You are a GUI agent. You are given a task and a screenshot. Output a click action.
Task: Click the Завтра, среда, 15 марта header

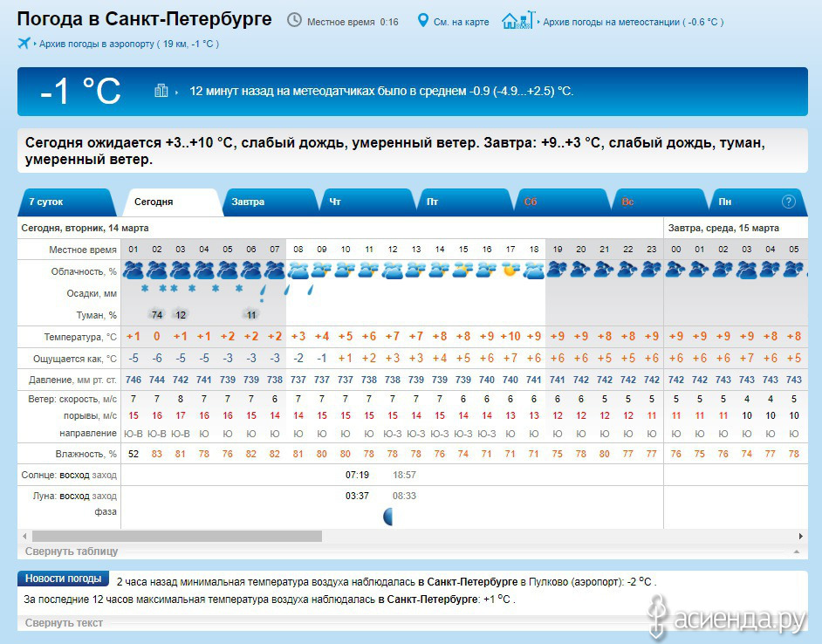pos(723,228)
